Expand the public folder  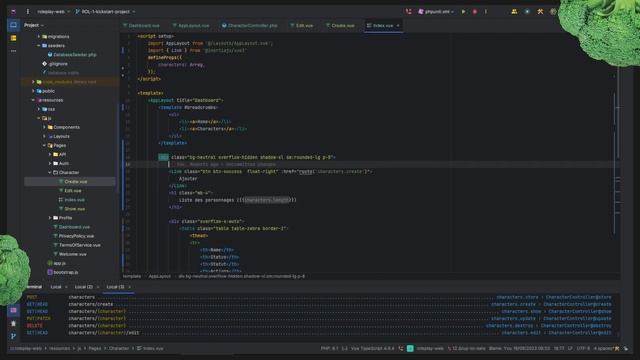point(33,91)
